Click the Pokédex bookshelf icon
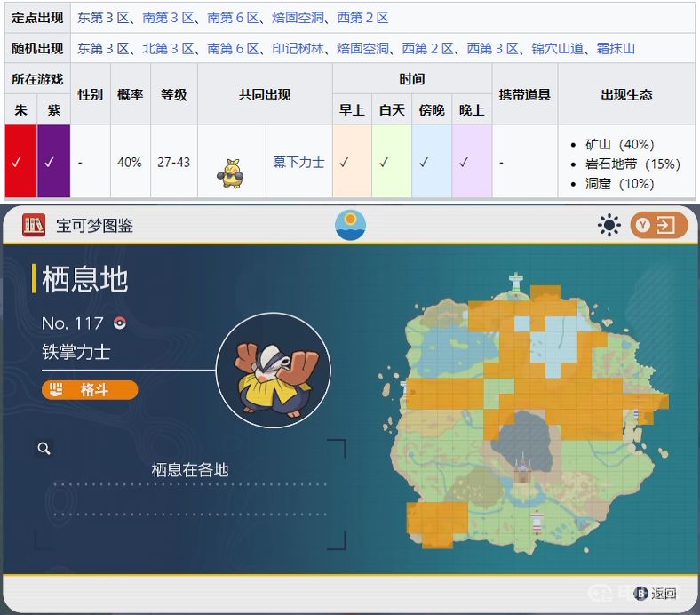This screenshot has width=700, height=615. 34,225
